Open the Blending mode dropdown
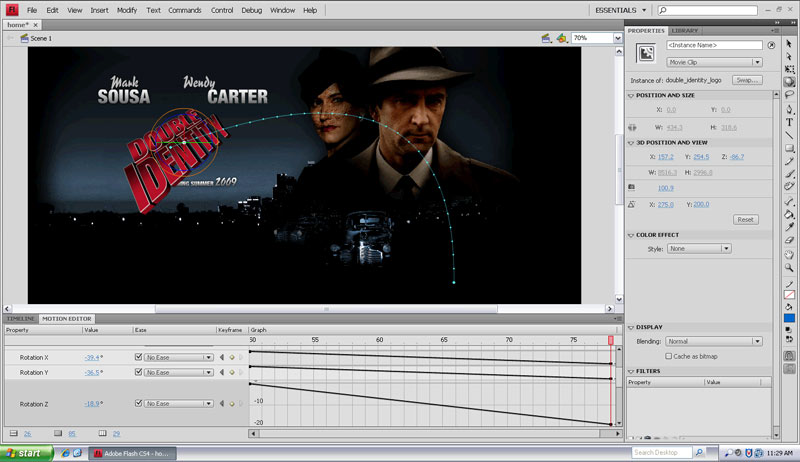Screen dimensions: 800x462 pos(714,341)
